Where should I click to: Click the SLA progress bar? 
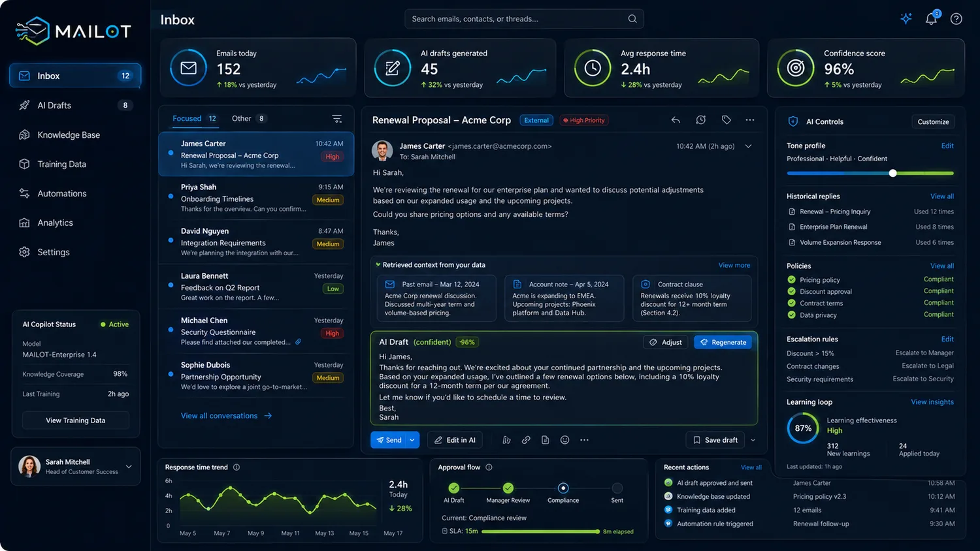pyautogui.click(x=540, y=531)
